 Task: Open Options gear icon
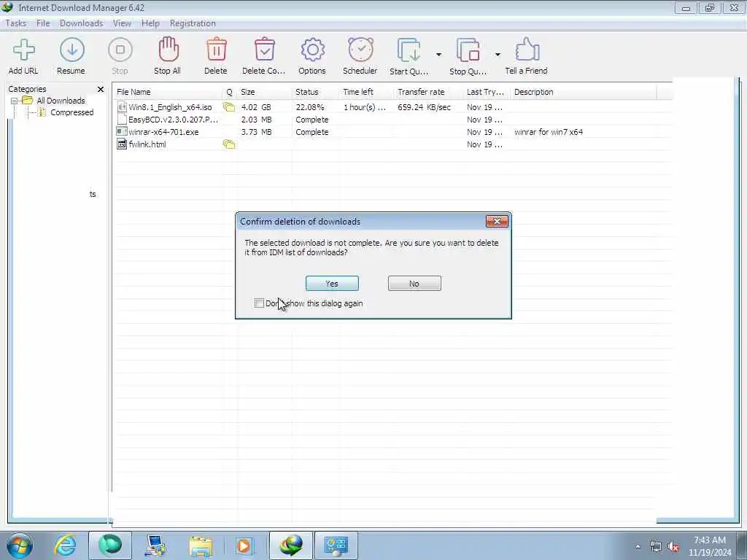pyautogui.click(x=312, y=50)
